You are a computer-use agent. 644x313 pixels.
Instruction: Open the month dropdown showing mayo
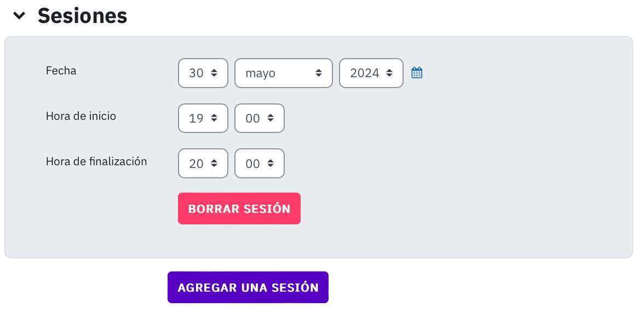(284, 73)
